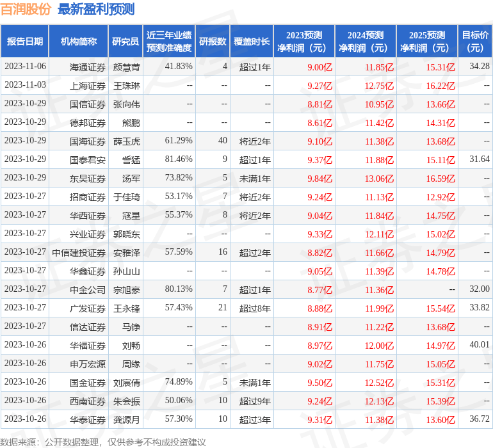This screenshot has width=493, height=448.
Task: Click researcher name 宗旭豪
Action: (126, 289)
